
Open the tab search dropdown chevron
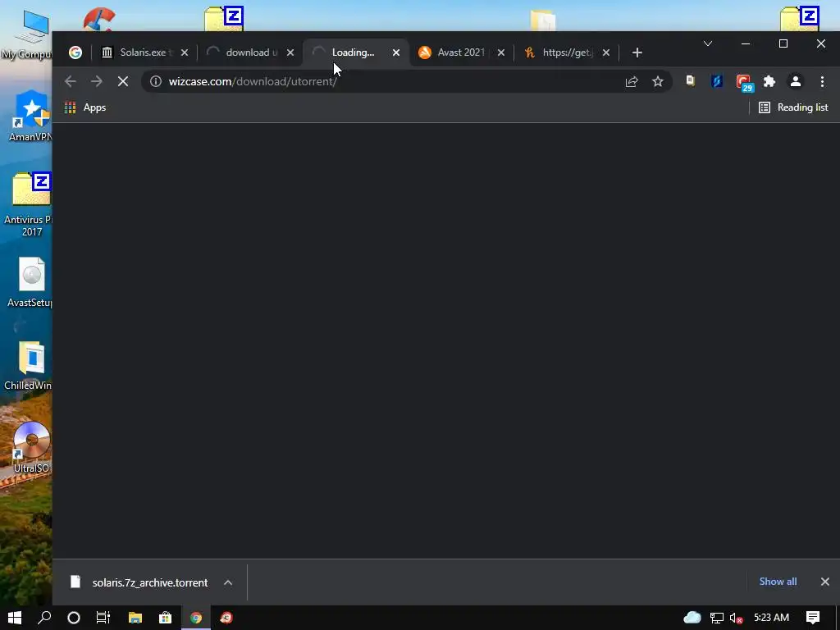(708, 43)
